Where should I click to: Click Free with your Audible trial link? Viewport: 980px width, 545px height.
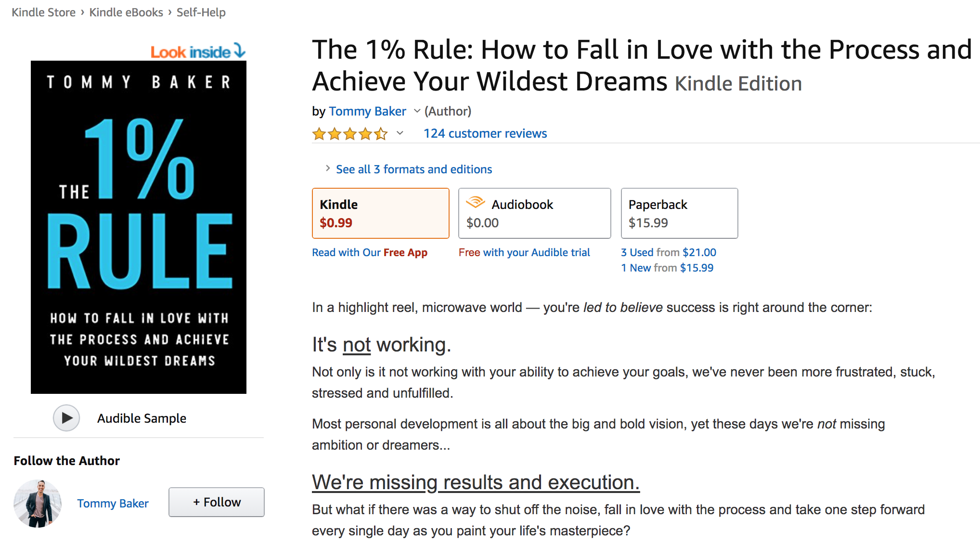(524, 252)
